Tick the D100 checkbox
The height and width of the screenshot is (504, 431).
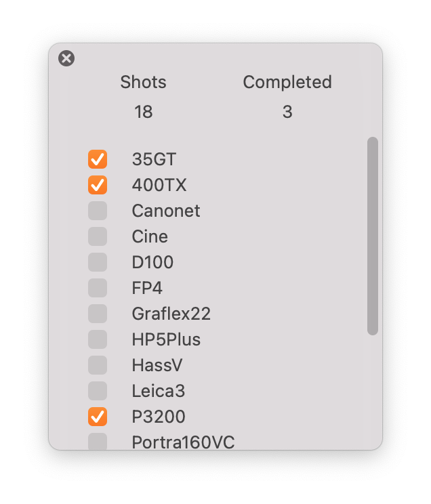point(98,262)
